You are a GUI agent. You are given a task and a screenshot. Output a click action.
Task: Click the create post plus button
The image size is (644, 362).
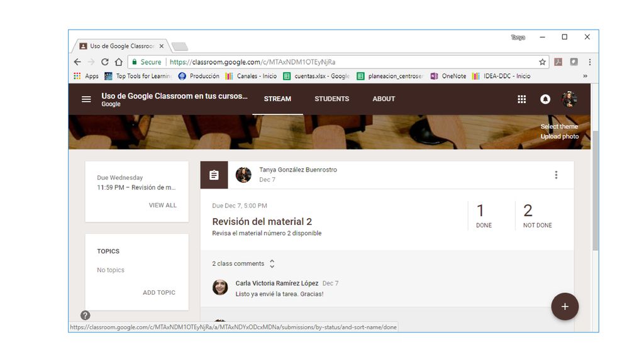tap(565, 307)
